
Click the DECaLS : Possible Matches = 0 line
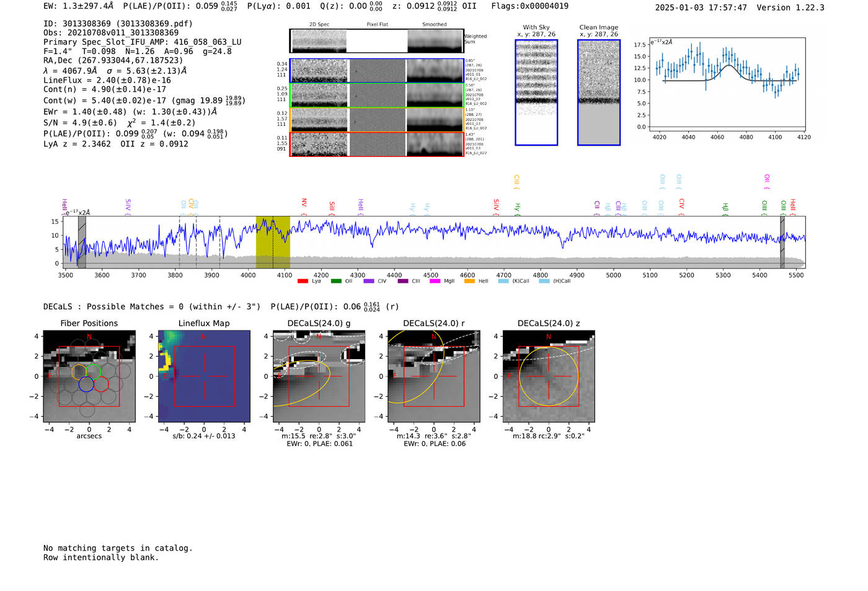(x=152, y=306)
